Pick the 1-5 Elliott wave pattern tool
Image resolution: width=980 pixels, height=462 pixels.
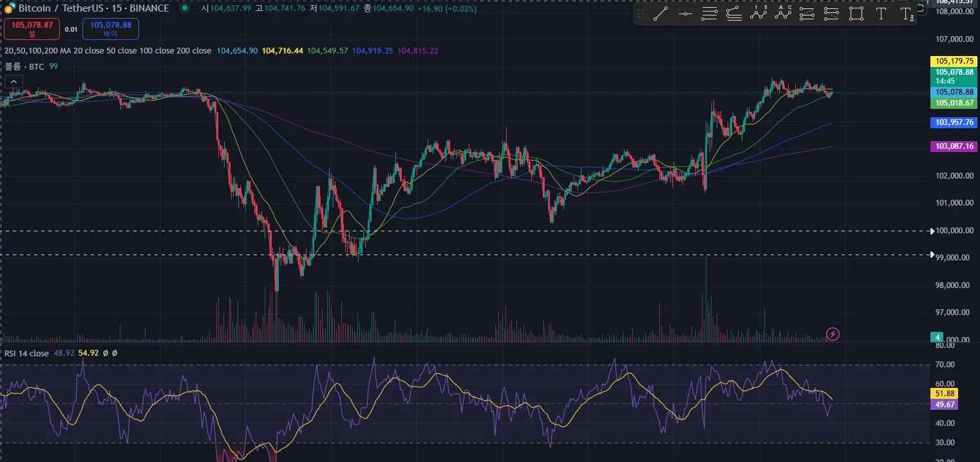759,14
